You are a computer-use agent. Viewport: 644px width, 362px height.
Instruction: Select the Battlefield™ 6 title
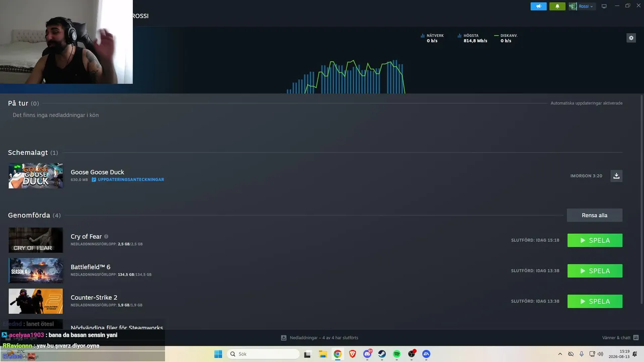[91, 267]
